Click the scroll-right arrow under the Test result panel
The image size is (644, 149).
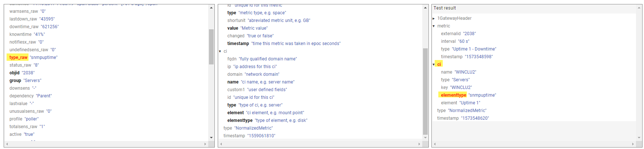point(633,144)
